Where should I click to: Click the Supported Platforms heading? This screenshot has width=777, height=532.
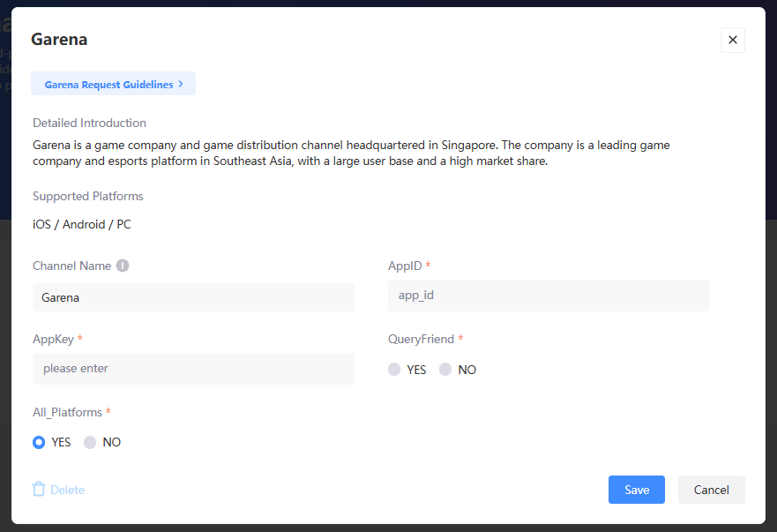(x=87, y=196)
